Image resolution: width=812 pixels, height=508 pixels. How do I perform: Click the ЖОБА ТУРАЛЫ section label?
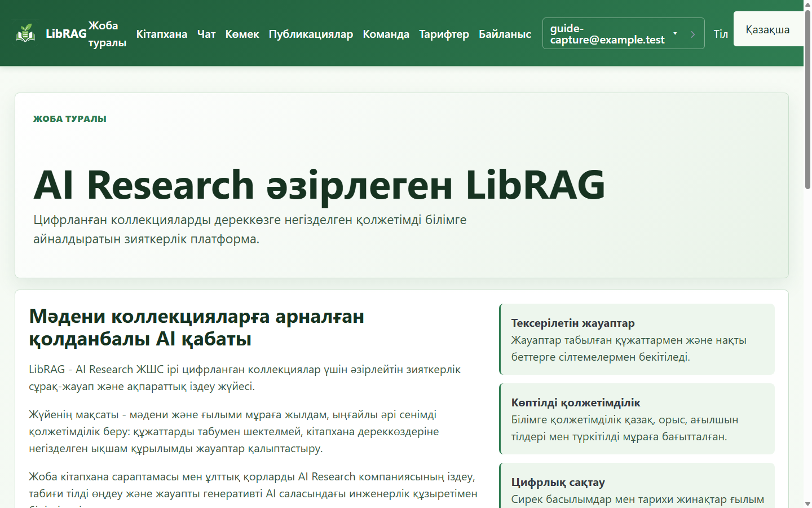click(x=70, y=119)
